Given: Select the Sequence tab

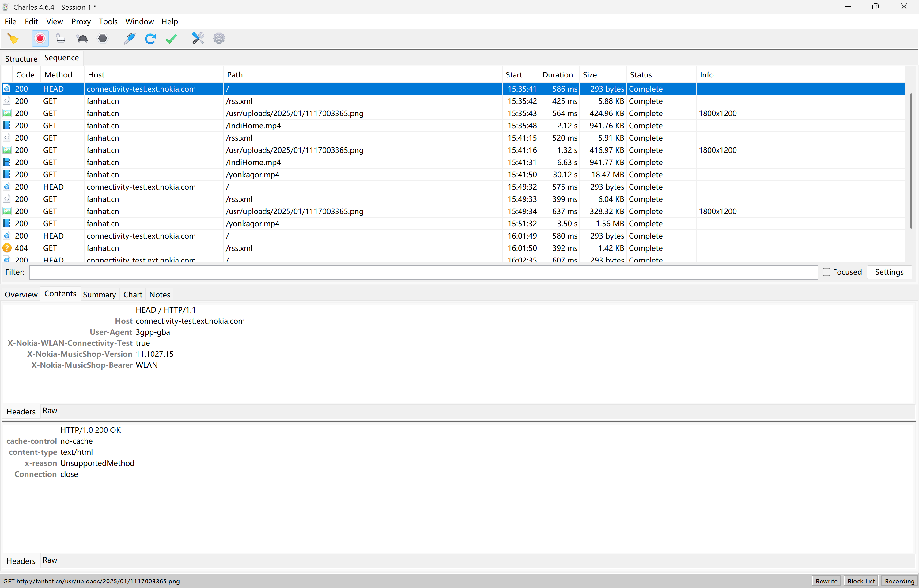Looking at the screenshot, I should click(62, 58).
